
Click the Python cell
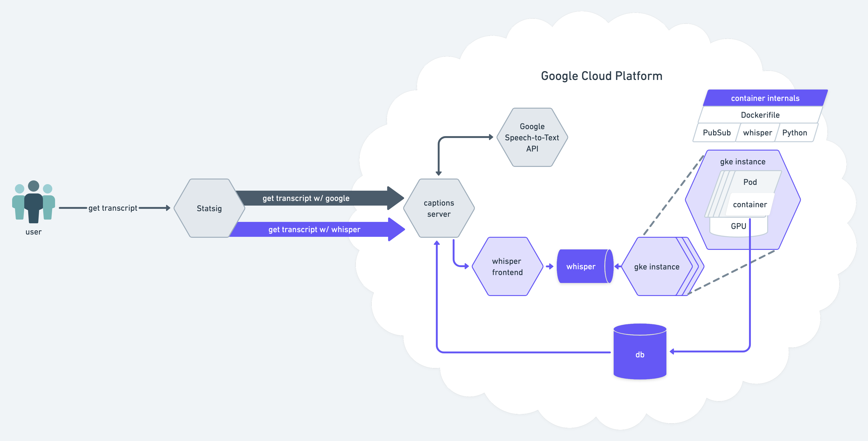794,133
